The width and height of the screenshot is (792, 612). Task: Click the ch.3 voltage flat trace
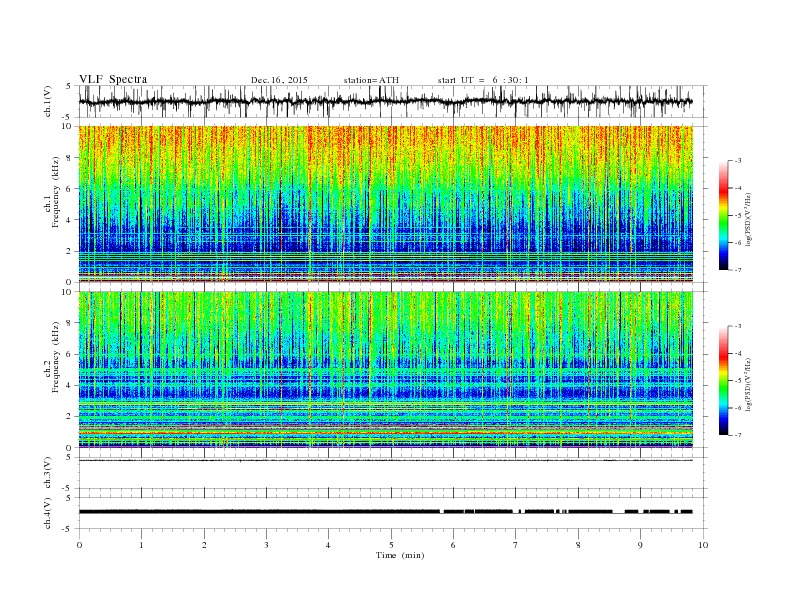385,460
